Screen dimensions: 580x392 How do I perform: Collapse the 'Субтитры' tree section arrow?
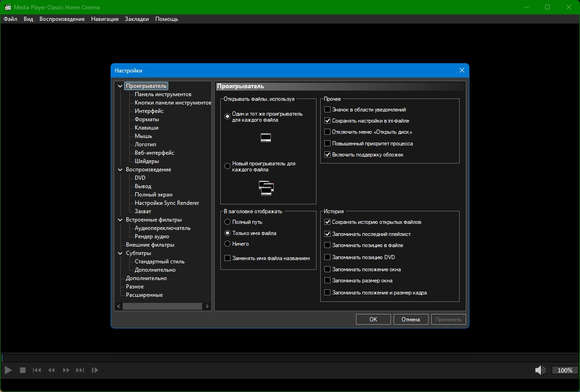(x=120, y=254)
